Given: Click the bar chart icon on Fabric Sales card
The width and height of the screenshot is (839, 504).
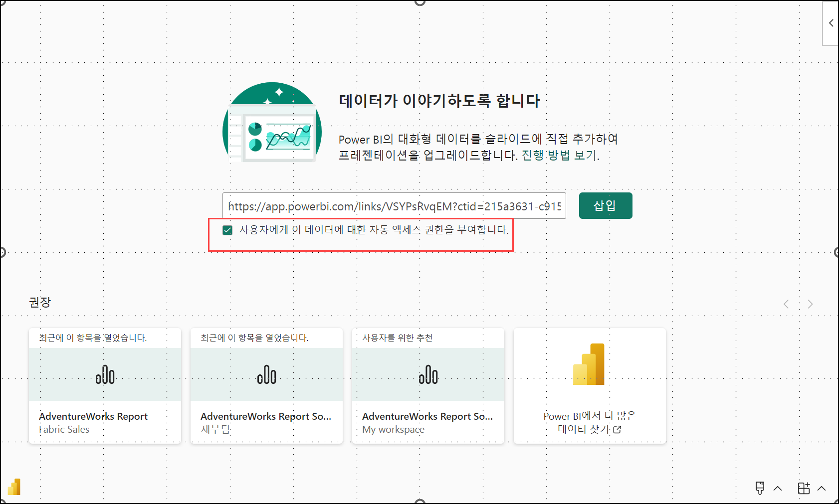Looking at the screenshot, I should coord(105,374).
